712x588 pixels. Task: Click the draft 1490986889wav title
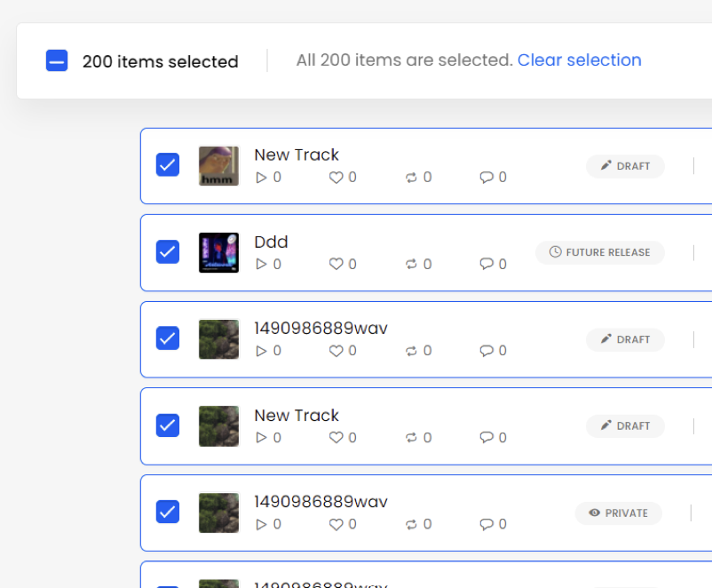pos(321,328)
